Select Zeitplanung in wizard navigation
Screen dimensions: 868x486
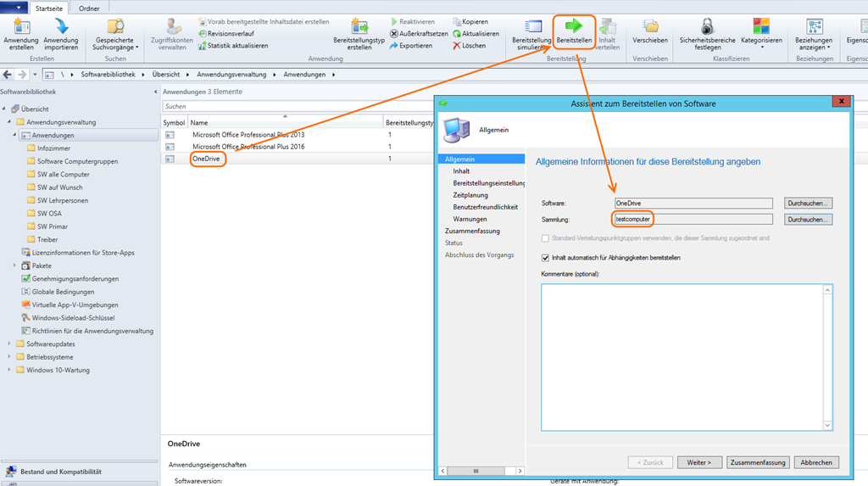(471, 195)
